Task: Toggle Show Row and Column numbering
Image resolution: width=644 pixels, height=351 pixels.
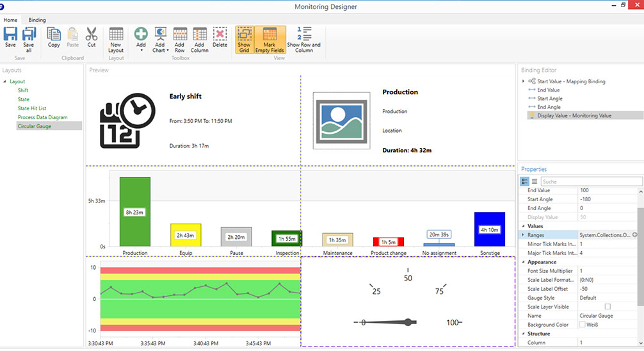Action: pyautogui.click(x=304, y=40)
